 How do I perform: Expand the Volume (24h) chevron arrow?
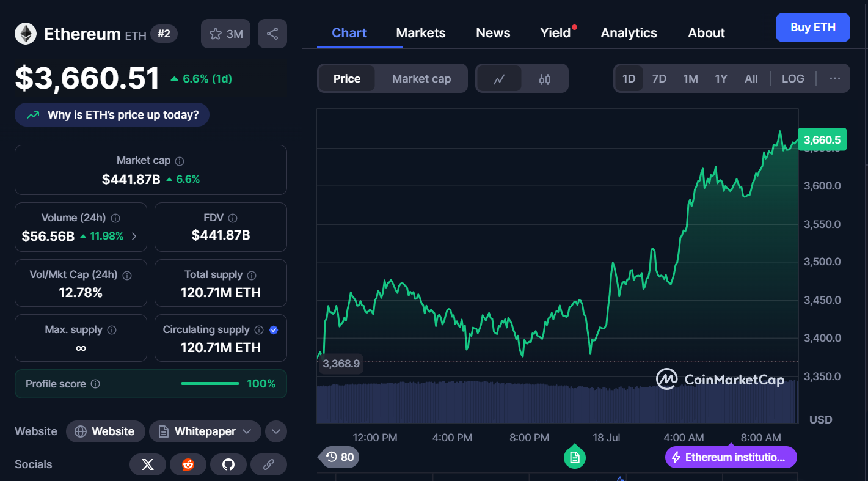[x=134, y=236]
